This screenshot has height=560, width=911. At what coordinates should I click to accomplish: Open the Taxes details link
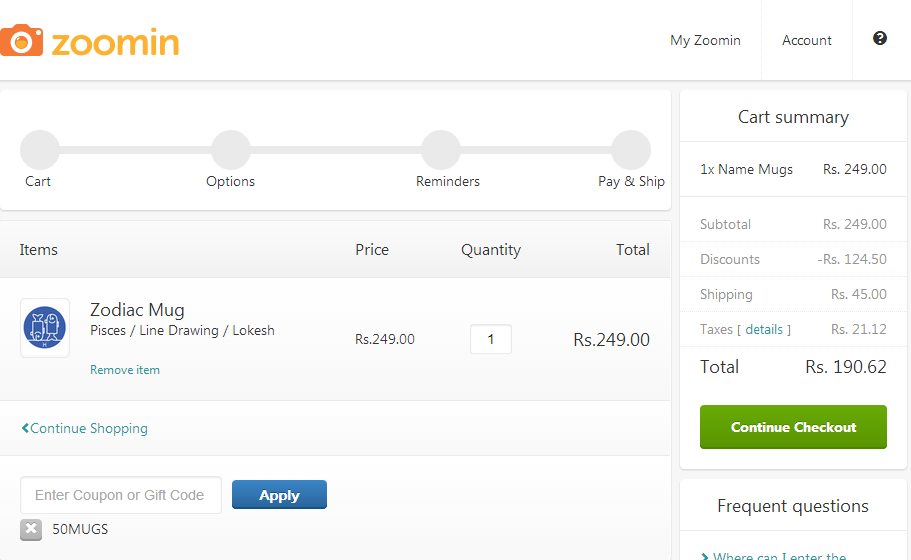764,329
